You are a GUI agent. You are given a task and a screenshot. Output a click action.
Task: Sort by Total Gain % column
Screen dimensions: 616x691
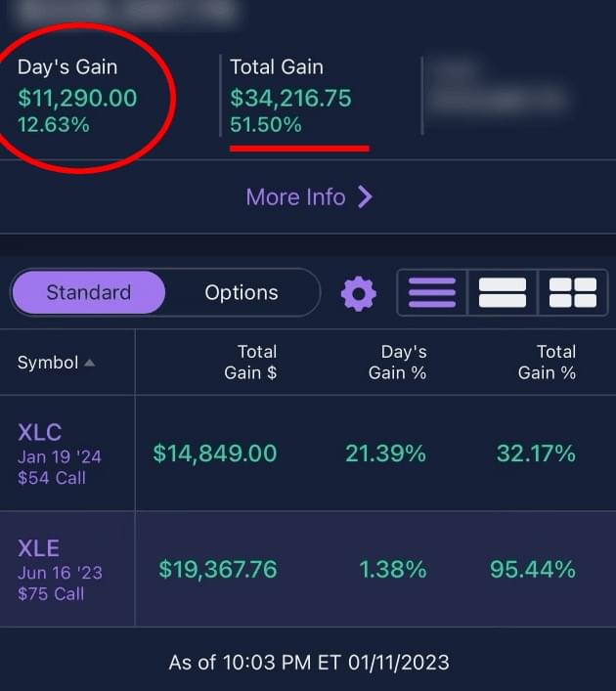coord(548,362)
